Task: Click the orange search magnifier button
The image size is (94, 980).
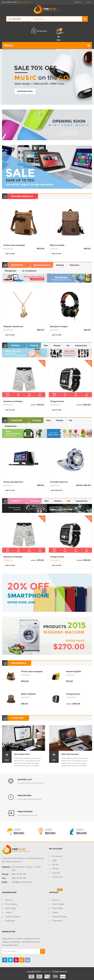Action: pos(85,19)
